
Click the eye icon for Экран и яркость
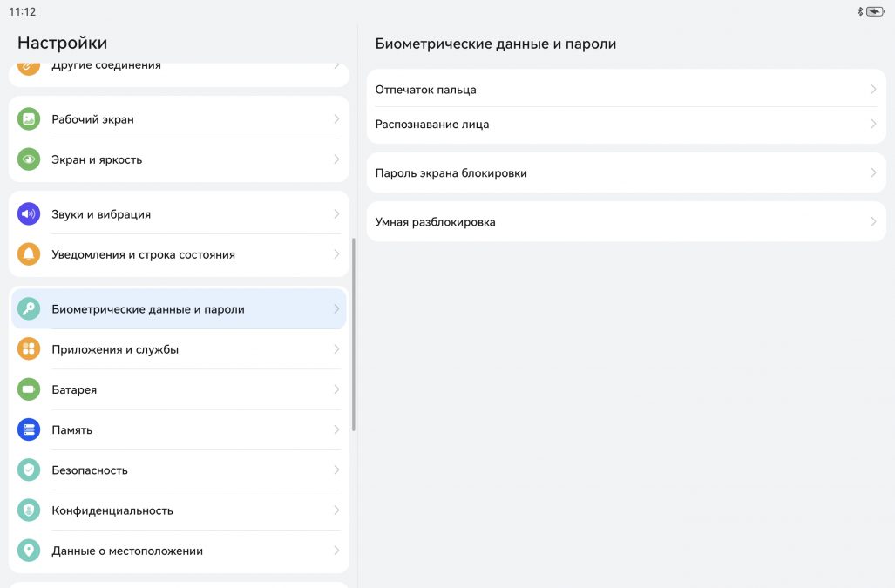click(29, 159)
